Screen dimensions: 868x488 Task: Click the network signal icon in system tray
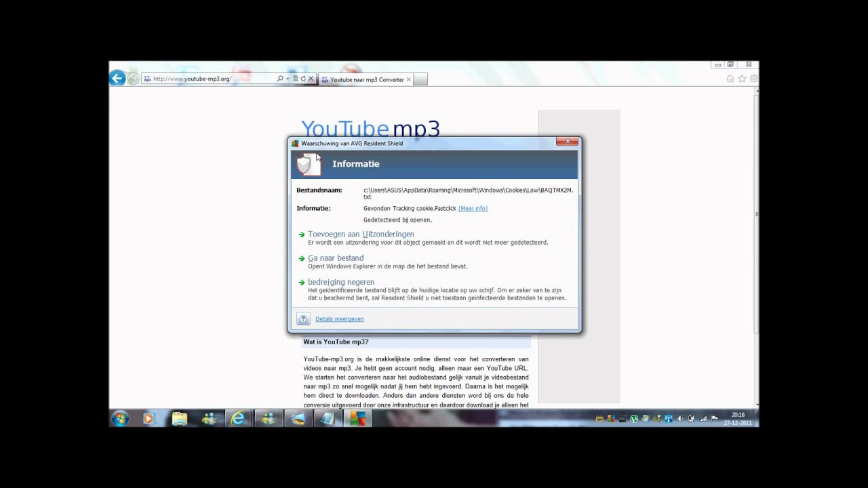[703, 419]
